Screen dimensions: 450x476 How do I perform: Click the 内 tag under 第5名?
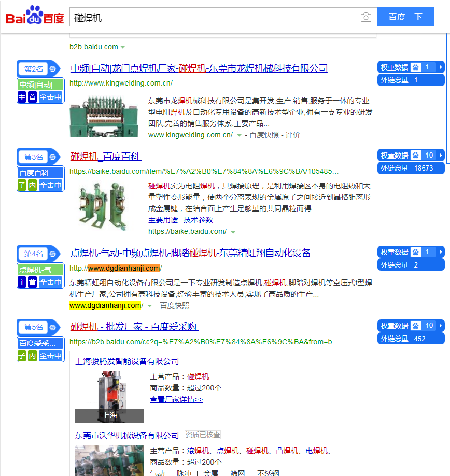point(32,356)
